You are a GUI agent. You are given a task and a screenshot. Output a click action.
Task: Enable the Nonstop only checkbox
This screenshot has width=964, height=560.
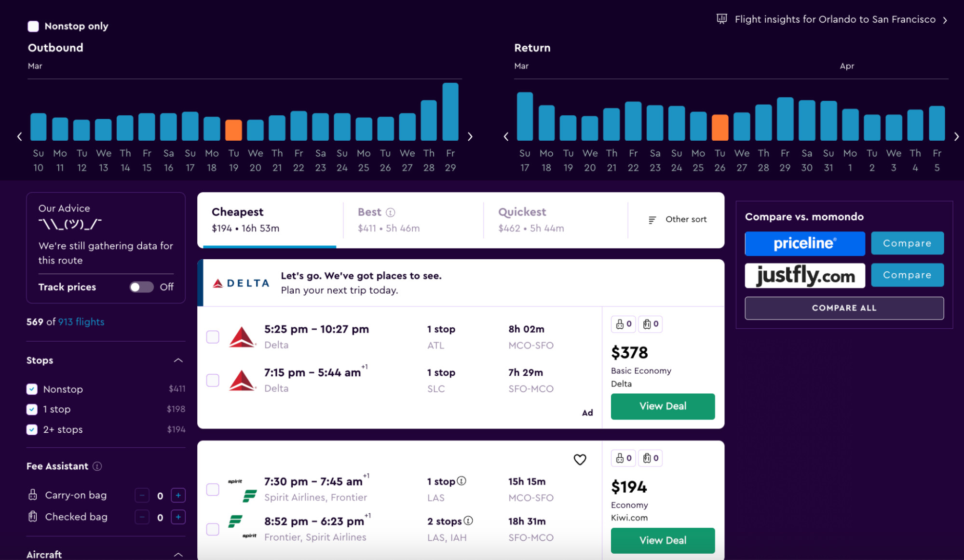coord(33,26)
